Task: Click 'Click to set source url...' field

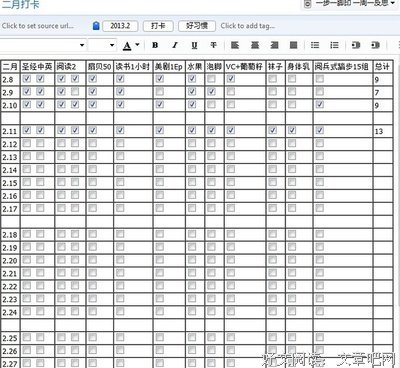Action: point(38,26)
